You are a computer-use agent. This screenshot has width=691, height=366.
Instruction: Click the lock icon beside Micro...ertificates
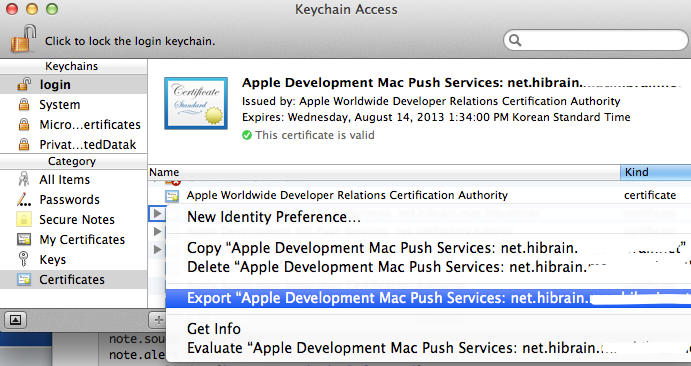(24, 125)
